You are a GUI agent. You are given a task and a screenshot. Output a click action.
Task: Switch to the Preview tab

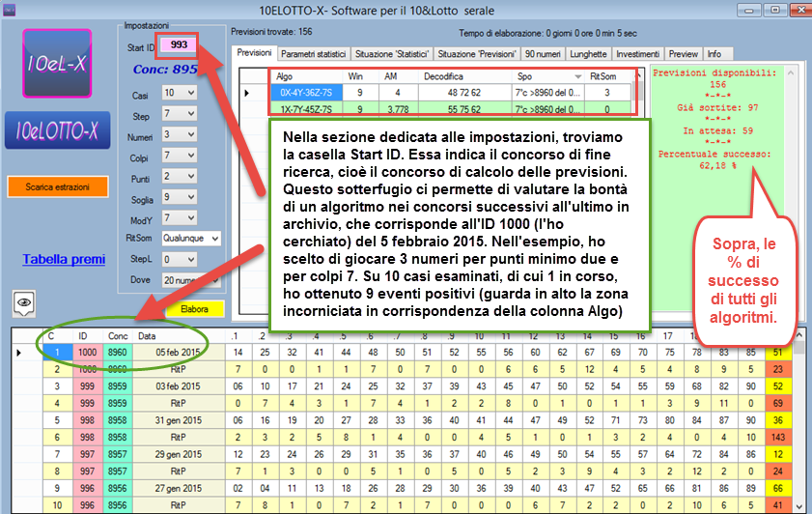pos(683,54)
